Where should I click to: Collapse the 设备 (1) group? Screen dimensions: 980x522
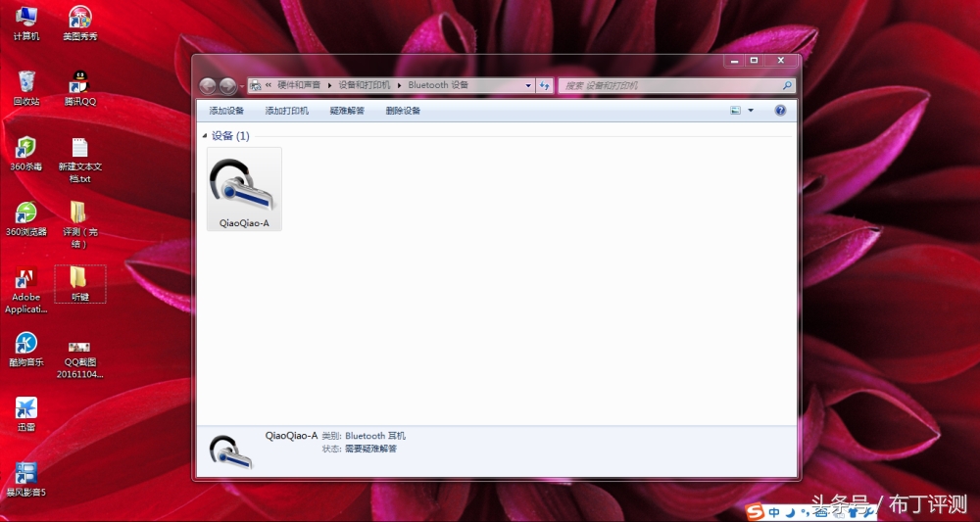click(x=205, y=136)
